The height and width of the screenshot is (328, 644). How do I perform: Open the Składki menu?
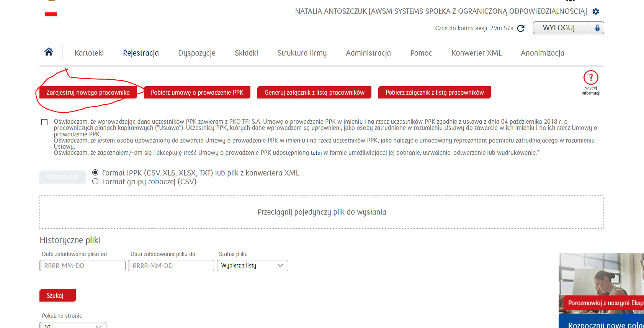click(246, 53)
